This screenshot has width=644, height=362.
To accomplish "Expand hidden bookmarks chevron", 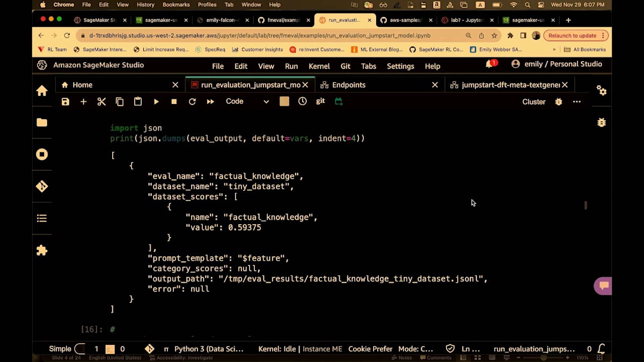I will [x=554, y=49].
